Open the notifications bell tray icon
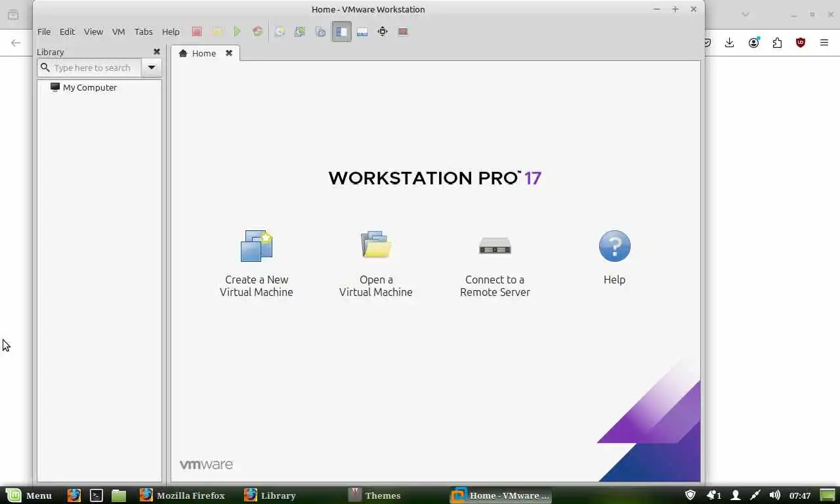This screenshot has height=504, width=840. point(713,495)
